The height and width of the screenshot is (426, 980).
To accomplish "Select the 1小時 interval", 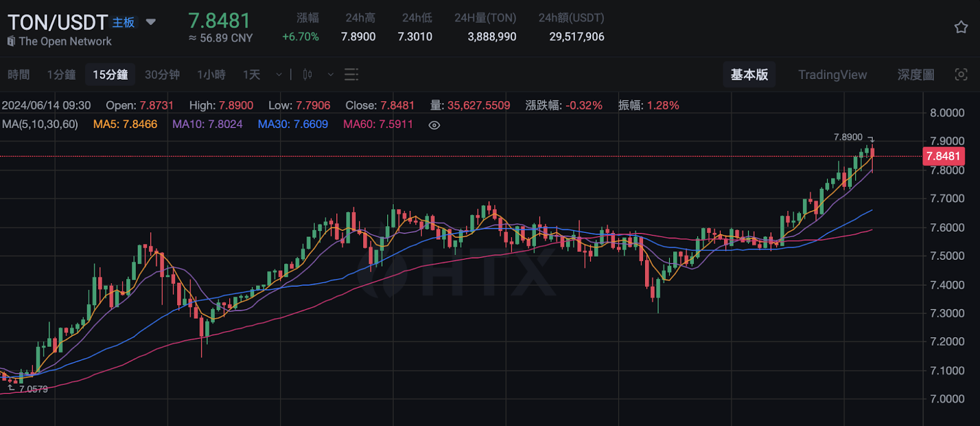I will click(211, 75).
